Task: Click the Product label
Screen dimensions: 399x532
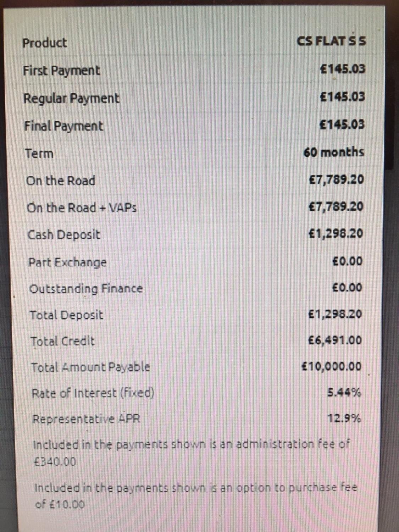Action: (44, 43)
